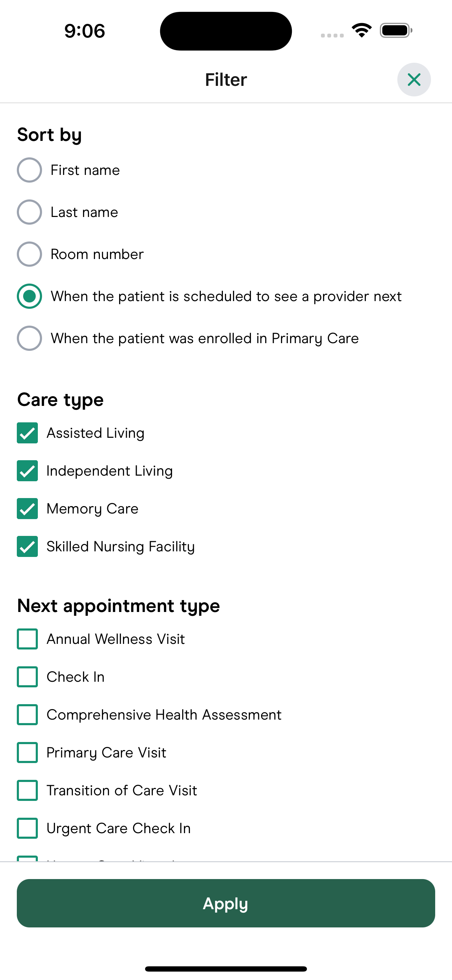Apply the selected filters
This screenshot has width=452, height=980.
click(226, 903)
